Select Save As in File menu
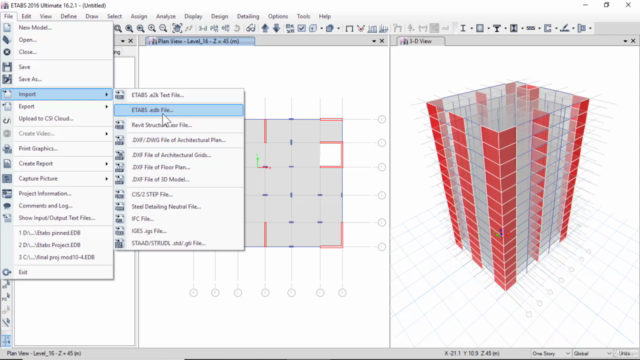Image resolution: width=640 pixels, height=360 pixels. click(57, 79)
